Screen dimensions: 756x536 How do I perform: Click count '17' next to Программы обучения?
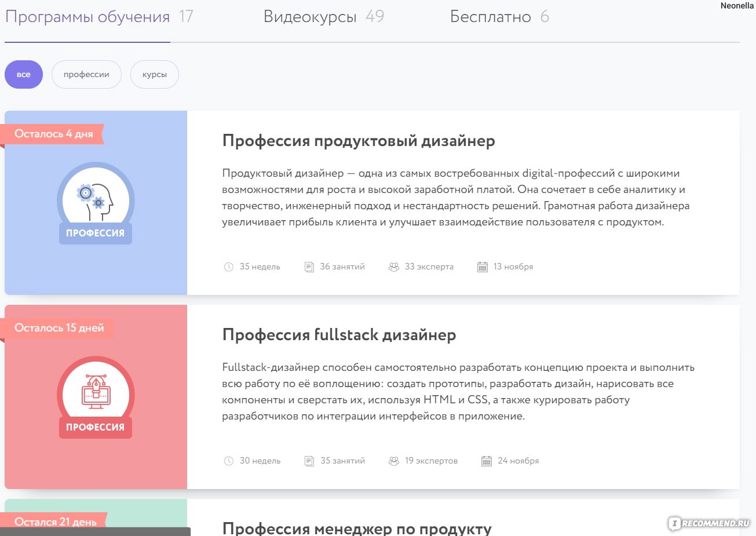click(186, 16)
